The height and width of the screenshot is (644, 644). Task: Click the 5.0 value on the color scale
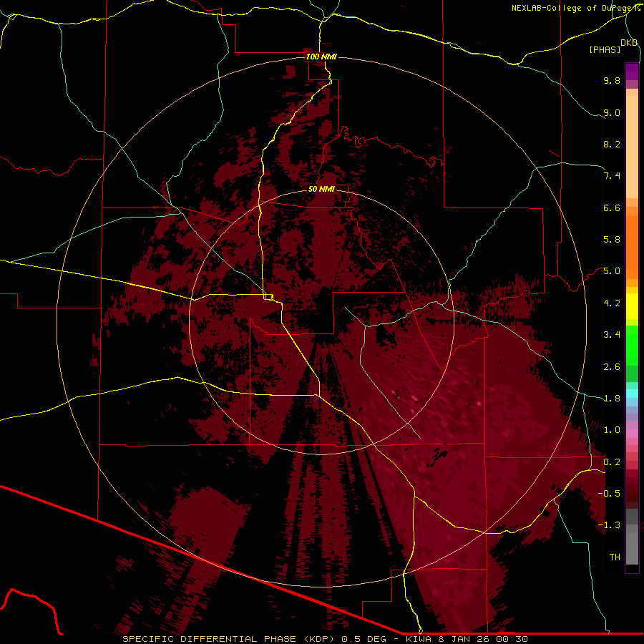(612, 271)
